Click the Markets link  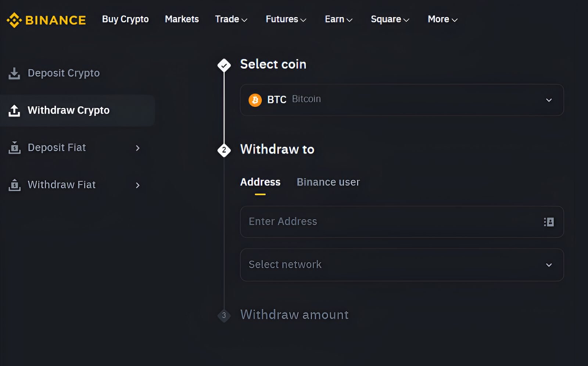(x=182, y=19)
